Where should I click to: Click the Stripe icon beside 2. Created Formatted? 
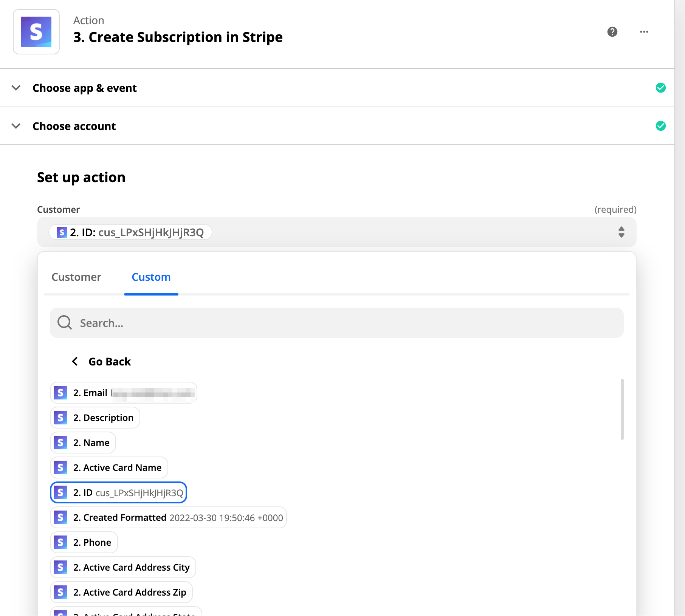point(60,517)
